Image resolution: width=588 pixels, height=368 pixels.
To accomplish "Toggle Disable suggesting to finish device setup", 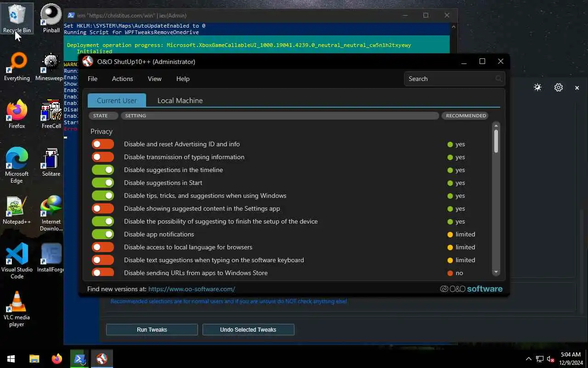I will point(103,221).
